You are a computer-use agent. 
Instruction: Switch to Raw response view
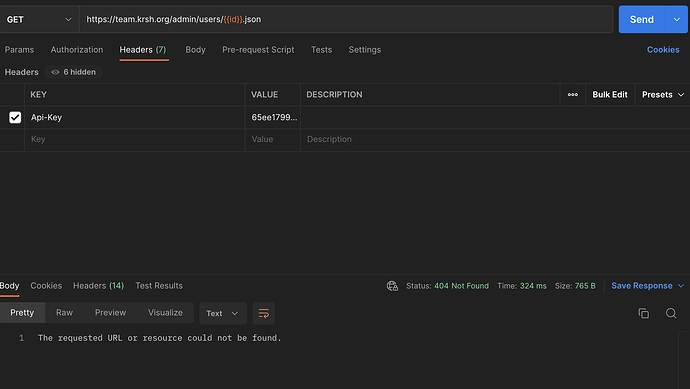coord(64,313)
